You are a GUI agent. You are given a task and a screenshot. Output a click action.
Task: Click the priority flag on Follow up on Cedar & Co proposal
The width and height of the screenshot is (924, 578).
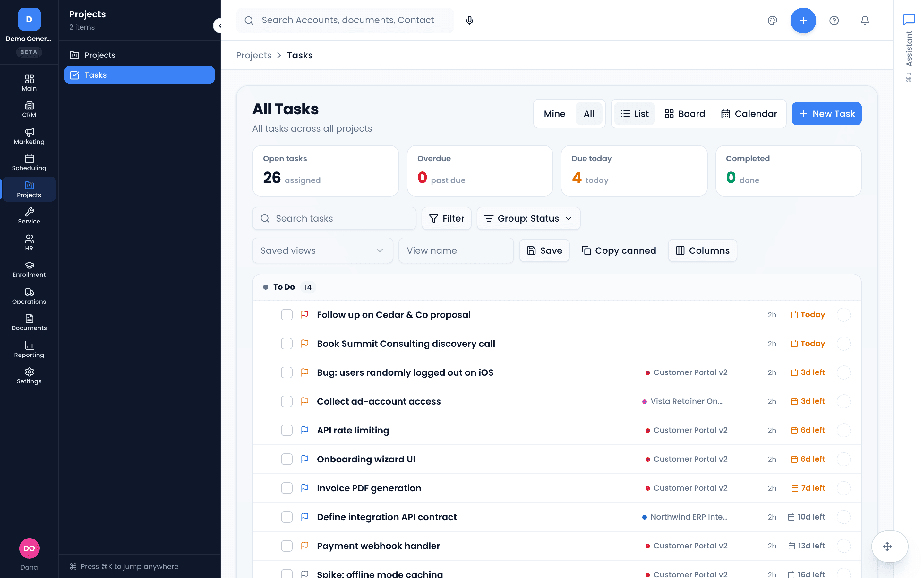tap(305, 315)
